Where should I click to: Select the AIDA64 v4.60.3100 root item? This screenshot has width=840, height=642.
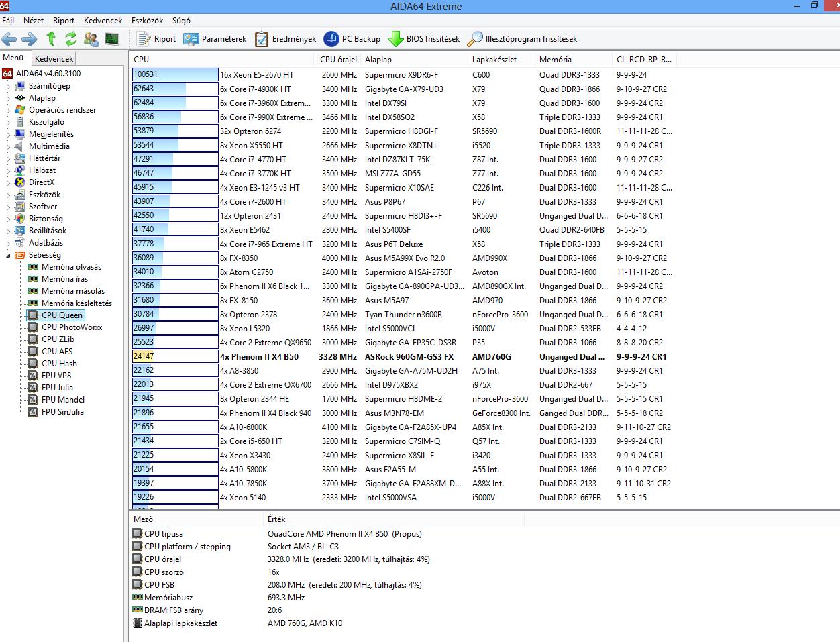[x=48, y=74]
